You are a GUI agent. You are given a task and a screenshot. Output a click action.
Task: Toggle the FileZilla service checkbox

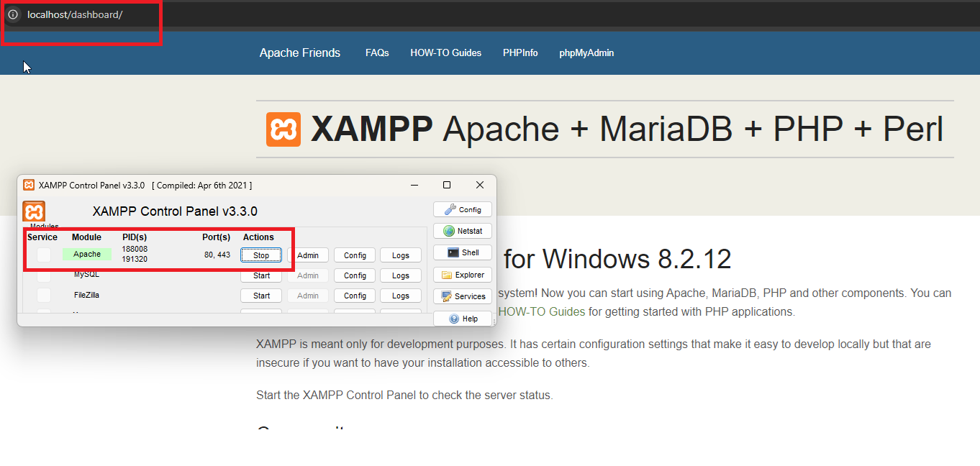pos(44,295)
